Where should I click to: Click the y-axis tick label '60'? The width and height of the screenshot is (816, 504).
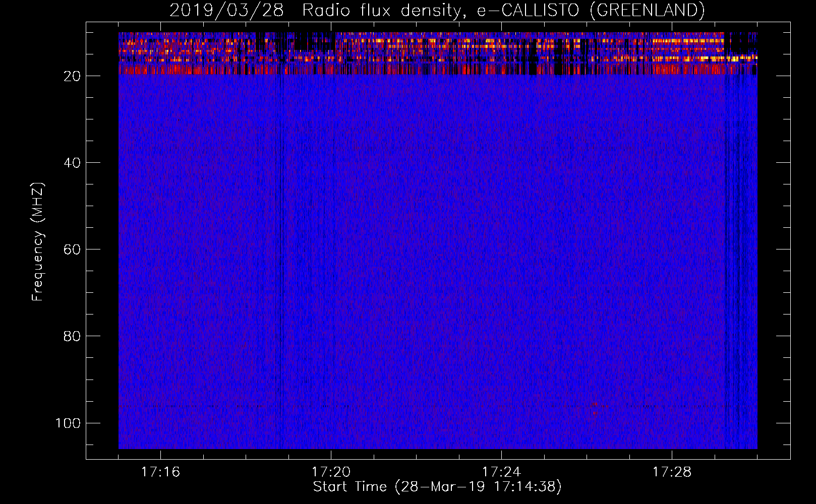73,249
